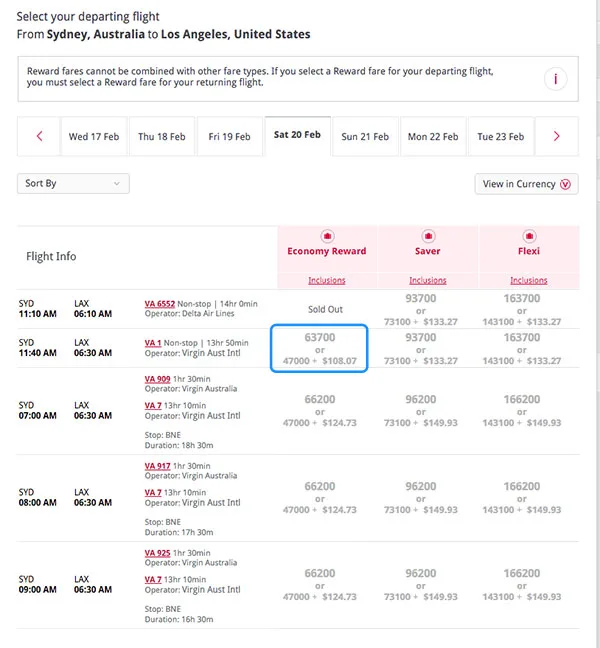Open the VA 909 flight link

158,380
